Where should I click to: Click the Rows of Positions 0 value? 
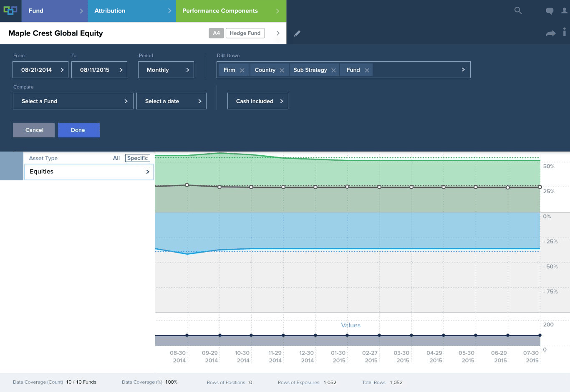[251, 382]
